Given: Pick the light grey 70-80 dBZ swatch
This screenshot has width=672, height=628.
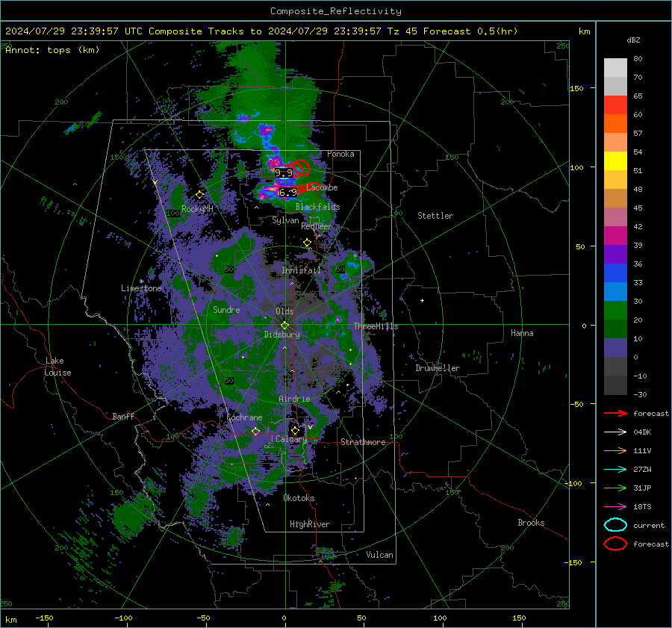Looking at the screenshot, I should pyautogui.click(x=615, y=68).
